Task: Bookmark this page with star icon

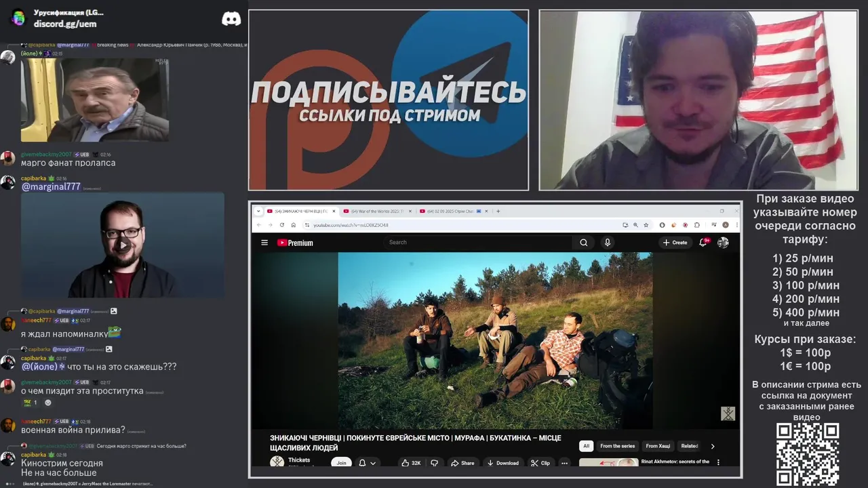Action: 646,225
